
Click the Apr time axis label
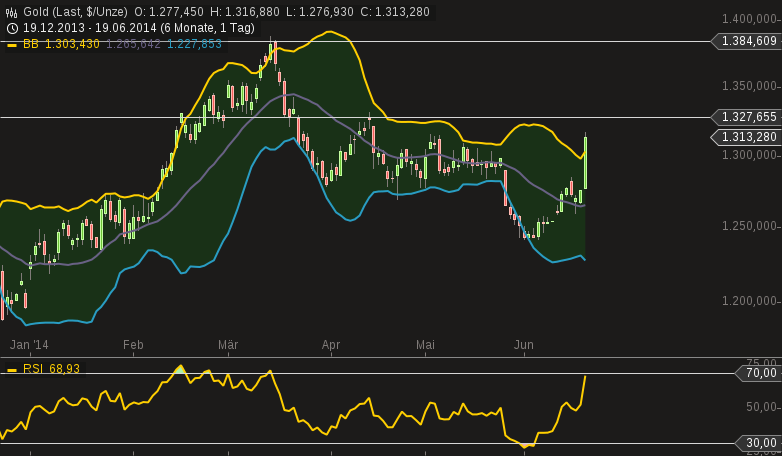pyautogui.click(x=331, y=345)
